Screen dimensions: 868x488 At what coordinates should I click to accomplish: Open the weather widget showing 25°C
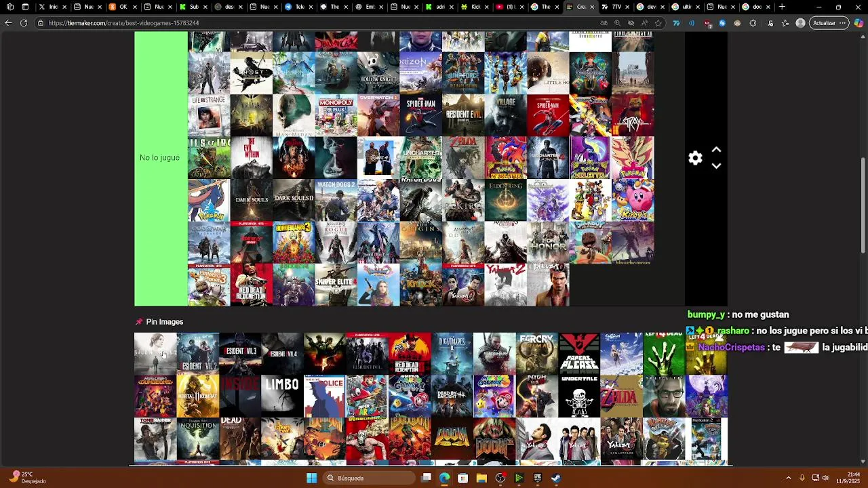pyautogui.click(x=28, y=478)
